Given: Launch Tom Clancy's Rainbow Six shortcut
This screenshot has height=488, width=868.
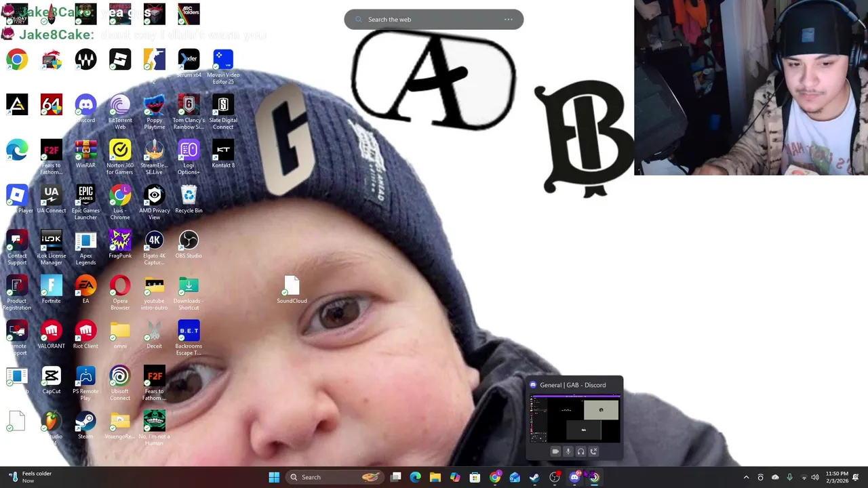Looking at the screenshot, I should [x=189, y=112].
